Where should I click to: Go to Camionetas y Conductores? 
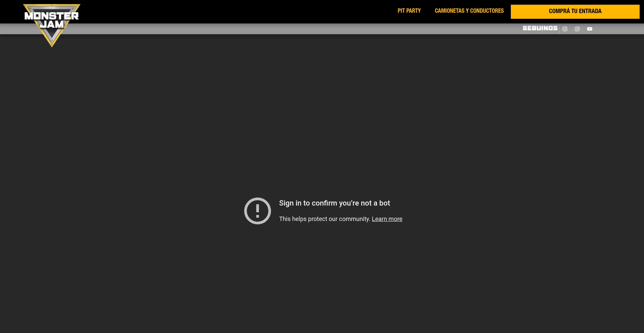(469, 11)
